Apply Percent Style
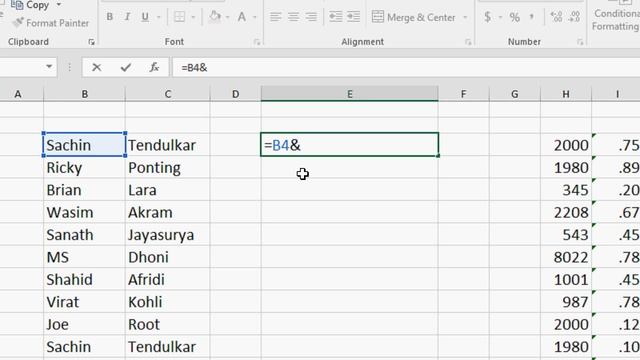 (x=515, y=17)
